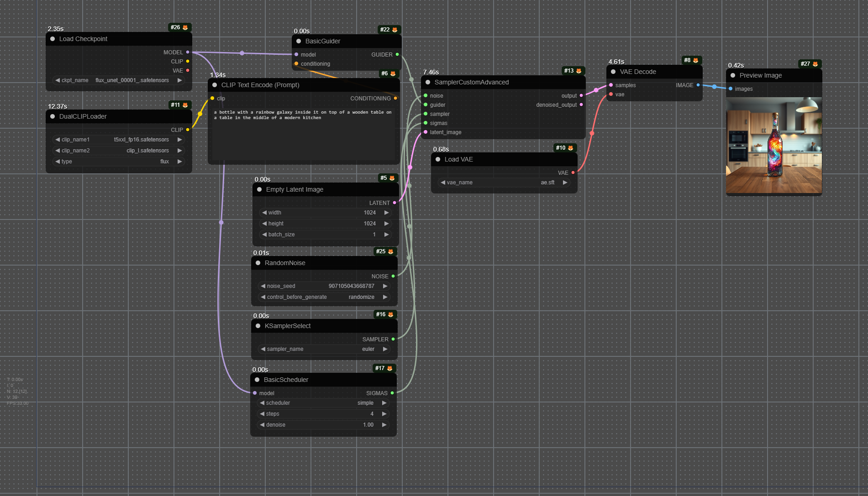868x496 pixels.
Task: Click the MODEL output socket on Load Checkpoint
Action: point(188,52)
